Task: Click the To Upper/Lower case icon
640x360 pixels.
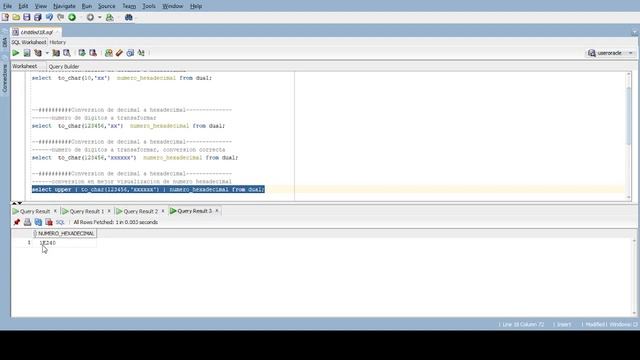Action: point(141,53)
